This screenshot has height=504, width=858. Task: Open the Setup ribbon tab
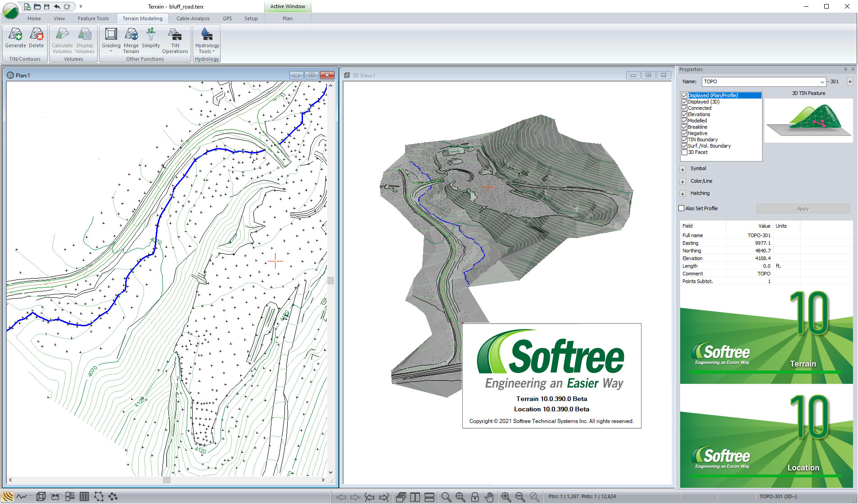tap(251, 18)
